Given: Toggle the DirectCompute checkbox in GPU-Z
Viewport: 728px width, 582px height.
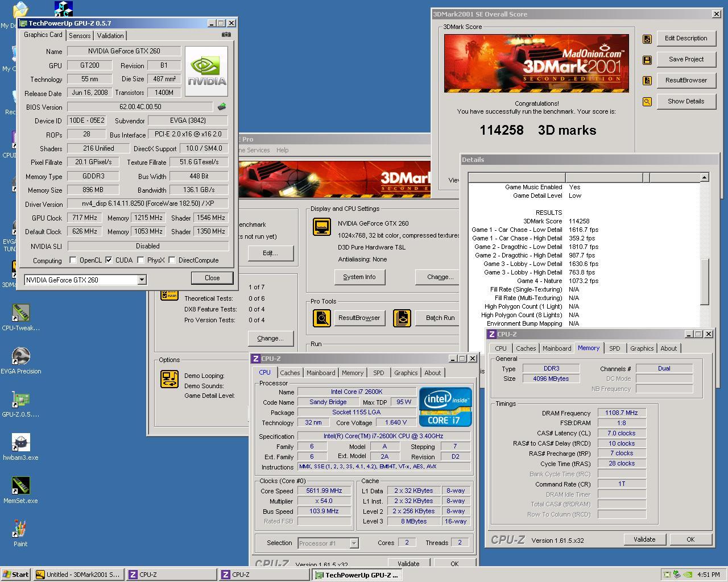Looking at the screenshot, I should 172,260.
